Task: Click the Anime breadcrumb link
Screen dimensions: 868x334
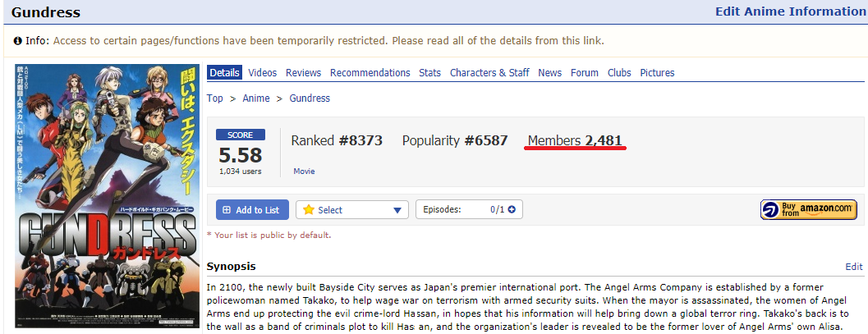Action: tap(256, 98)
